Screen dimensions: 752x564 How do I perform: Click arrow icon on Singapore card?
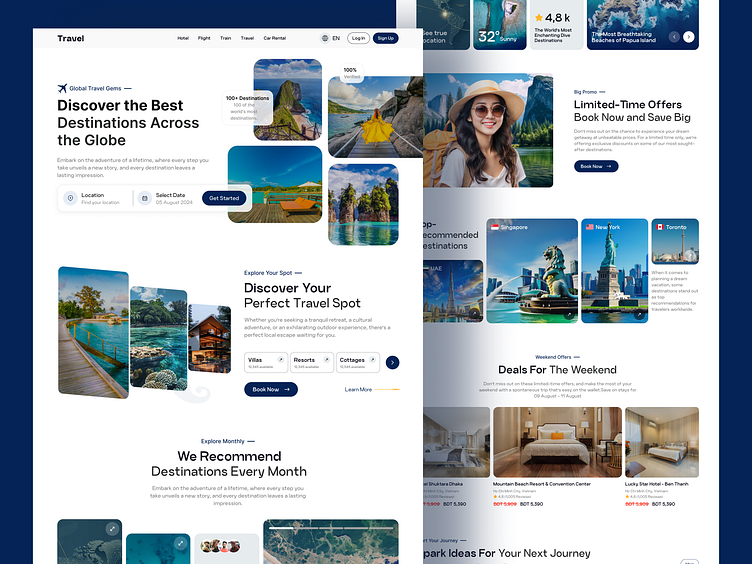pyautogui.click(x=568, y=315)
